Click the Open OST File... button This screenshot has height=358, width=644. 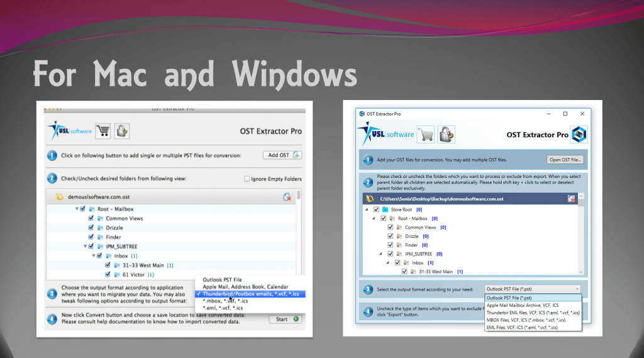pos(565,160)
